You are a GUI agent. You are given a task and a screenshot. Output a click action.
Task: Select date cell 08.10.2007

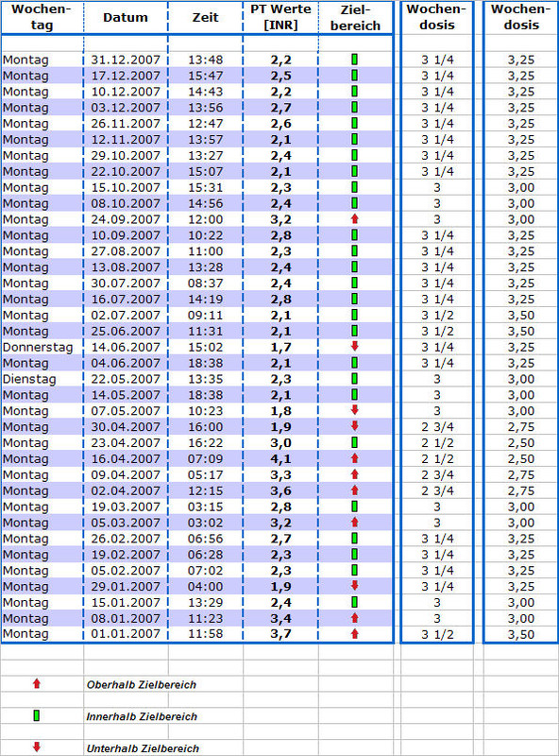tap(126, 203)
